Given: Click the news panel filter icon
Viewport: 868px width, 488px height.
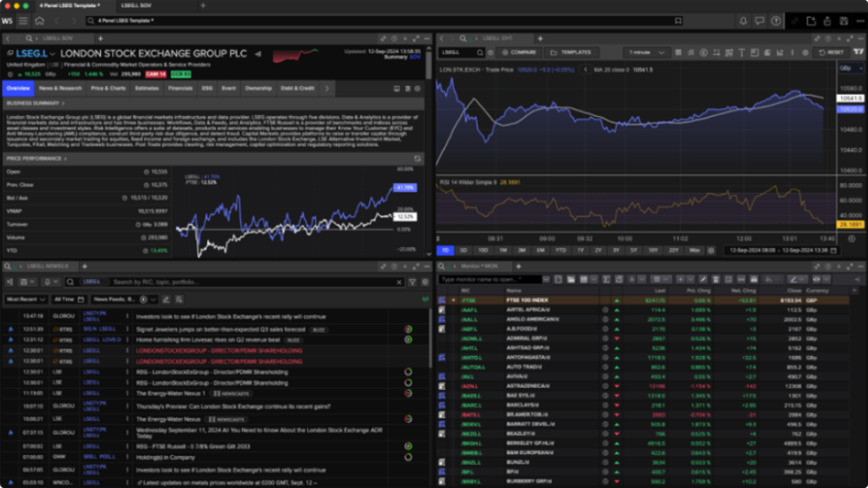Looking at the screenshot, I should 411,282.
